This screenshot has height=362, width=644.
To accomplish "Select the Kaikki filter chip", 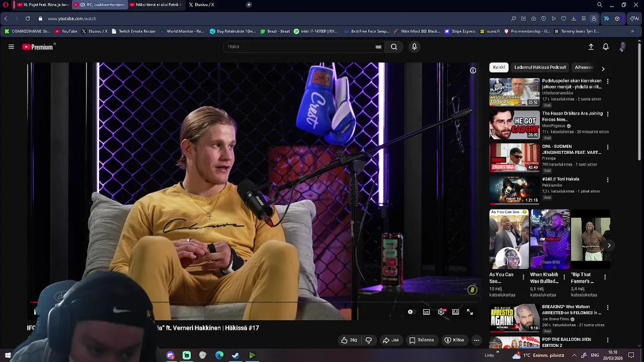I will pyautogui.click(x=499, y=67).
